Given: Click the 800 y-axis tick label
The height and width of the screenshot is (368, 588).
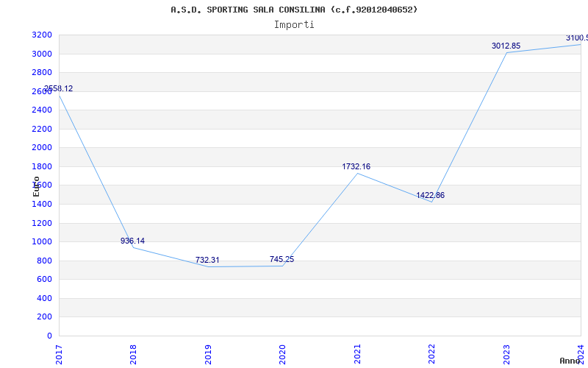Looking at the screenshot, I should pyautogui.click(x=45, y=261).
